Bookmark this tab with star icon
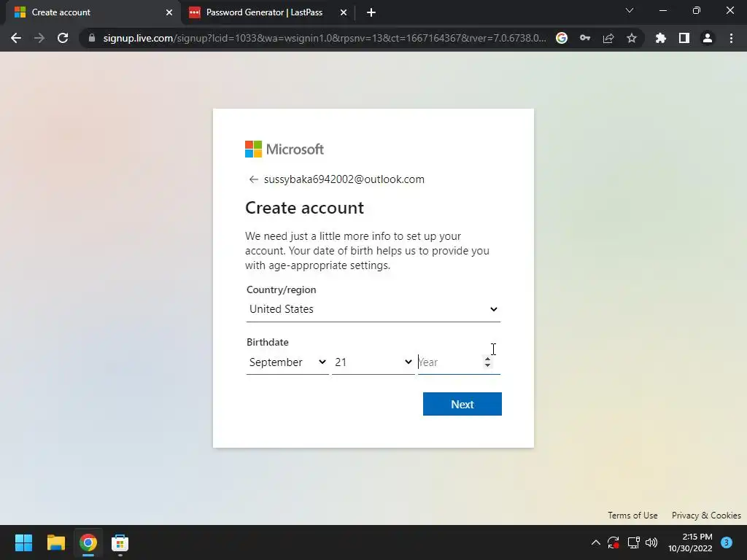This screenshot has width=747, height=560. (632, 38)
